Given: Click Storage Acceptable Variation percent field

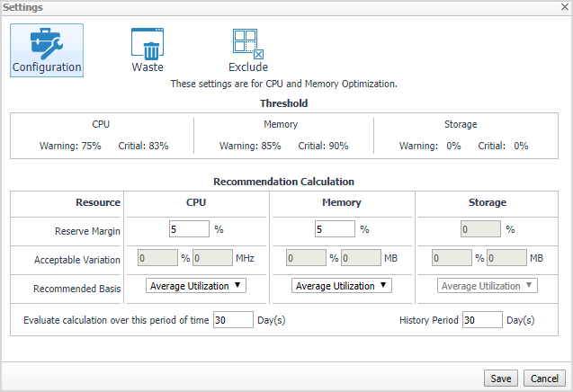Looking at the screenshot, I should coord(452,259).
